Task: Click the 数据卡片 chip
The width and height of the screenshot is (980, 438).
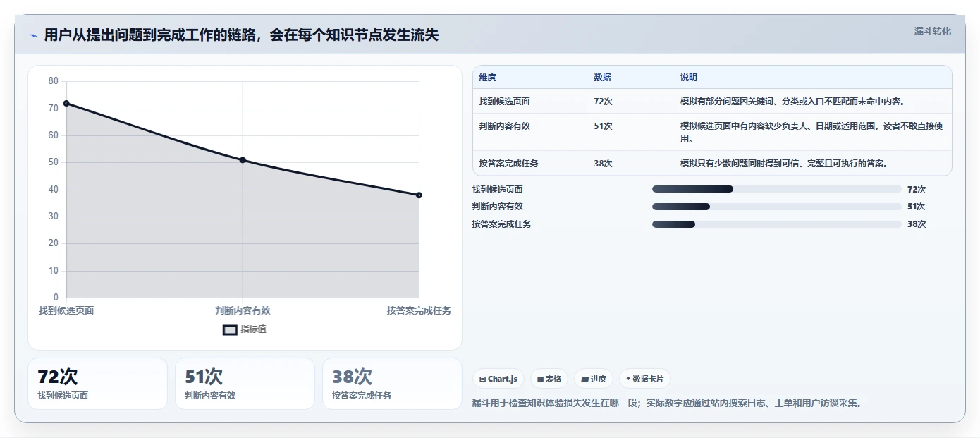Action: [645, 379]
